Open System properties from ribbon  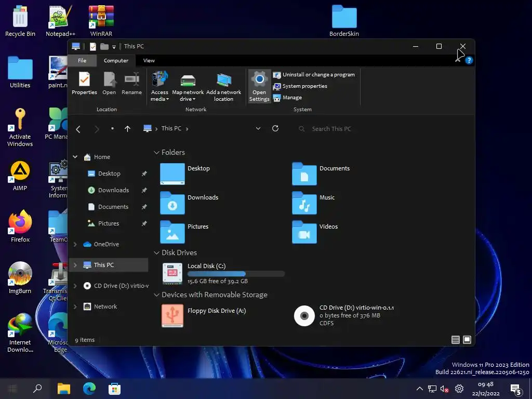(300, 86)
